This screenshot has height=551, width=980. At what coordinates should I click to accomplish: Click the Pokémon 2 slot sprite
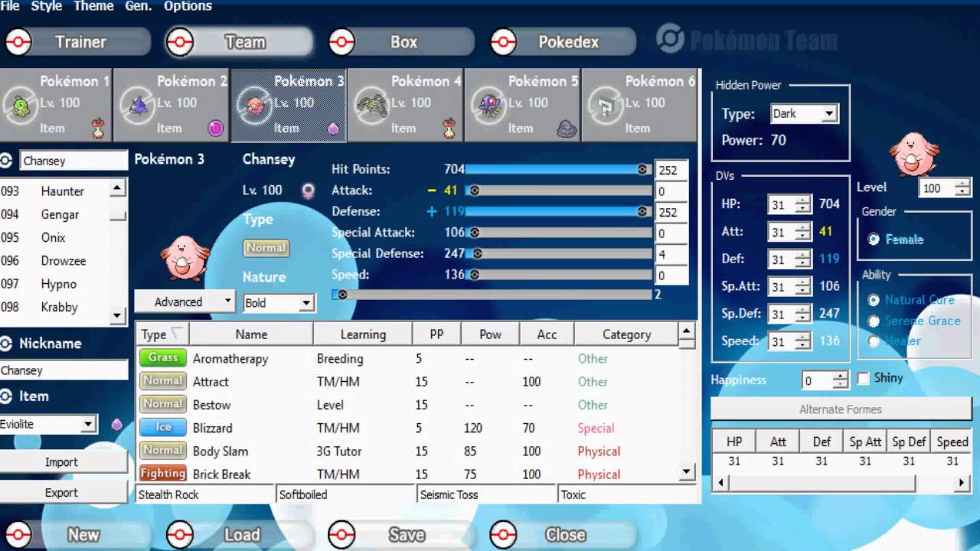click(139, 106)
